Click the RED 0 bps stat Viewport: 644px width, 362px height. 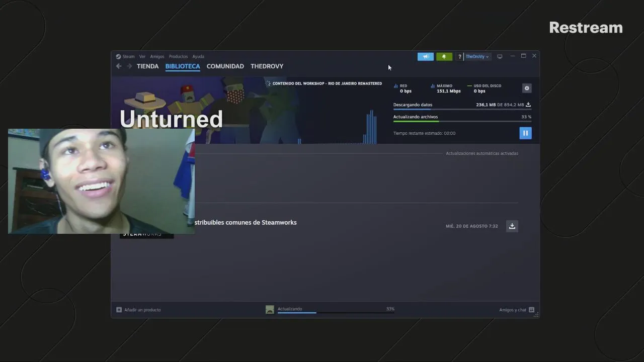(403, 88)
